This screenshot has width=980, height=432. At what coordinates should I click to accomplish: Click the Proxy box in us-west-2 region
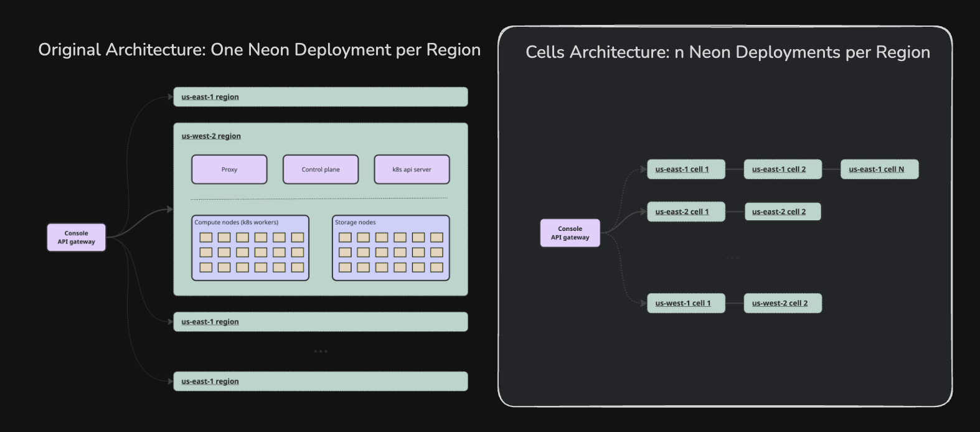click(229, 169)
